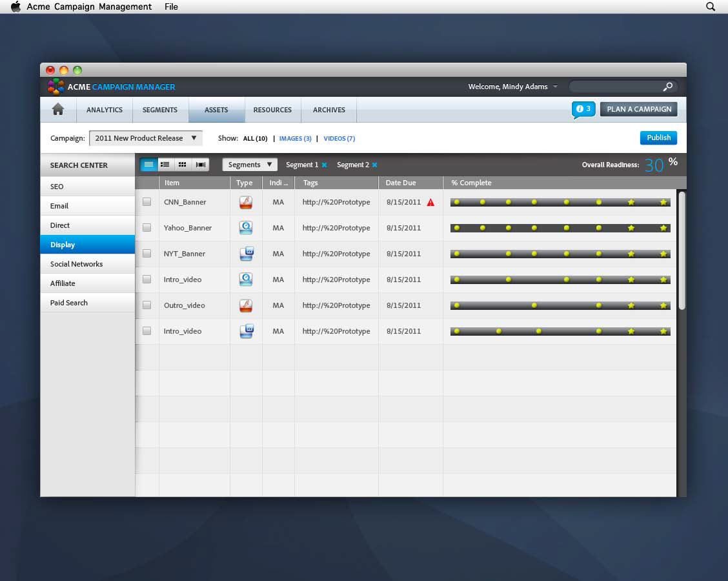
Task: Select Email in Search Center
Action: 88,206
